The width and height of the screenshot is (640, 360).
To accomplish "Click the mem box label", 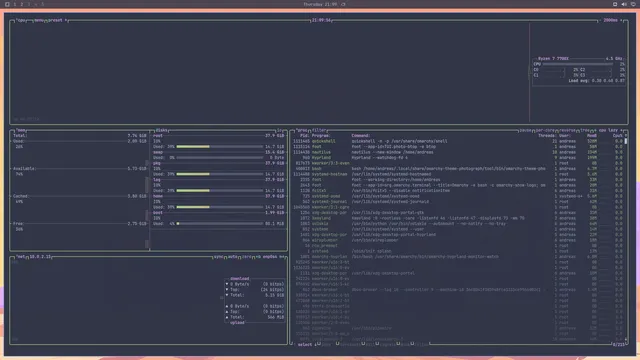I will (x=21, y=131).
